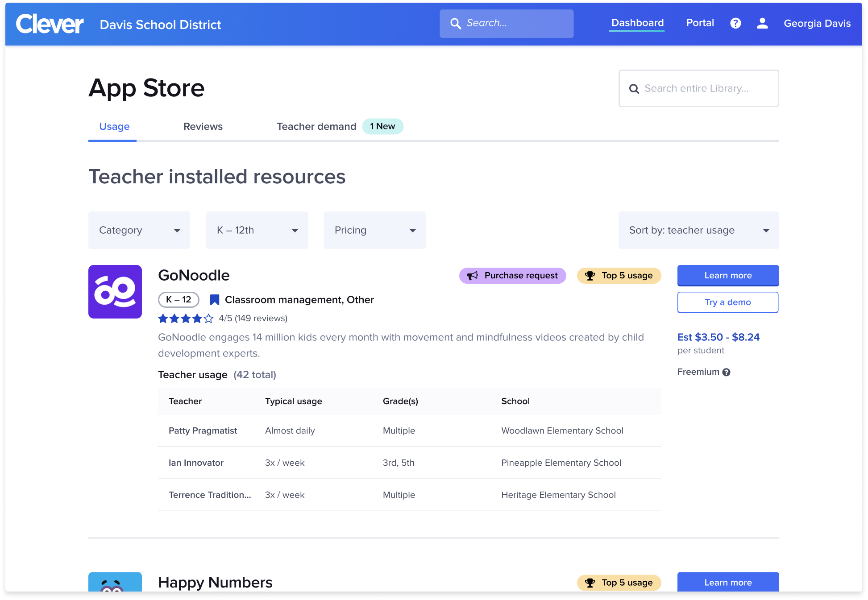
Task: Focus the Search entire Library field
Action: [x=699, y=88]
